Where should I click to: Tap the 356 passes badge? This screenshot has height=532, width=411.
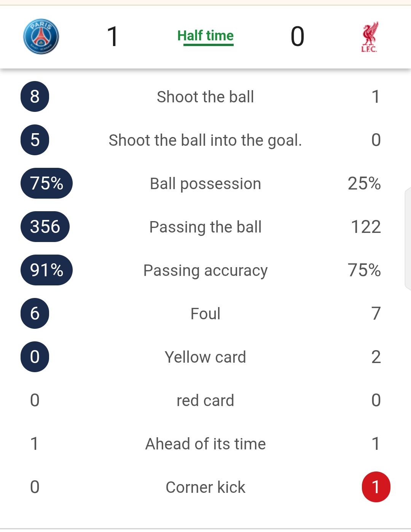pyautogui.click(x=45, y=227)
